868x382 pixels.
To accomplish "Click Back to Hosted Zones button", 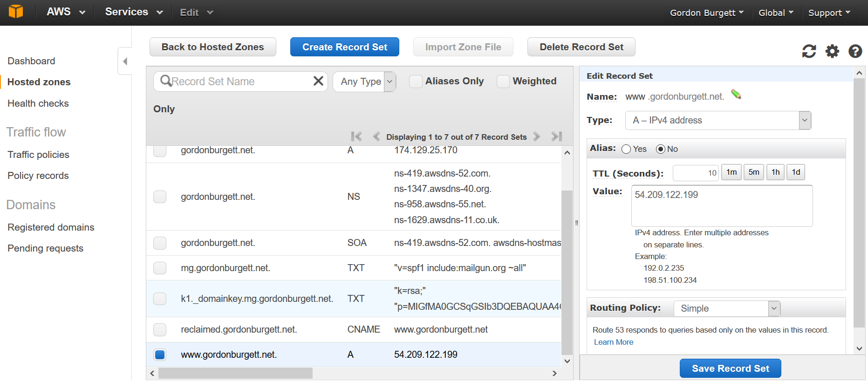I will pos(213,47).
